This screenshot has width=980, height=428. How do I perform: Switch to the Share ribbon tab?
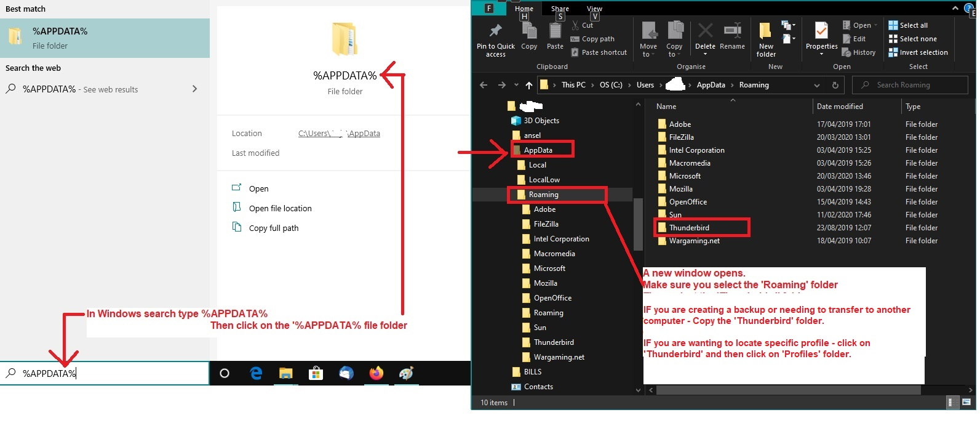560,9
